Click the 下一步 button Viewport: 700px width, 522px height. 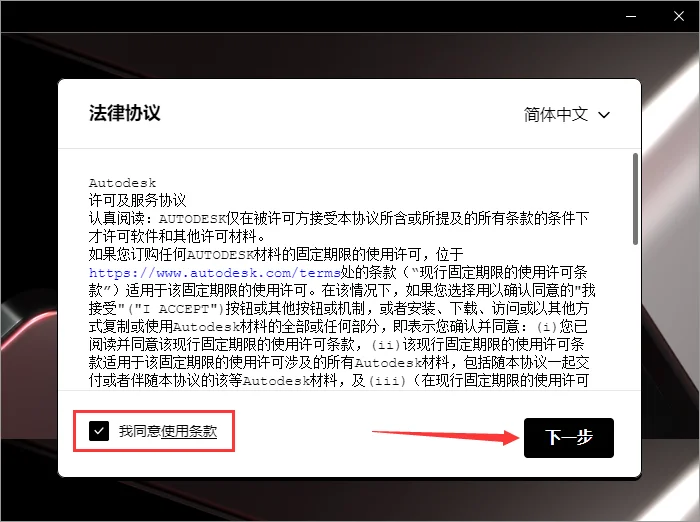click(568, 438)
